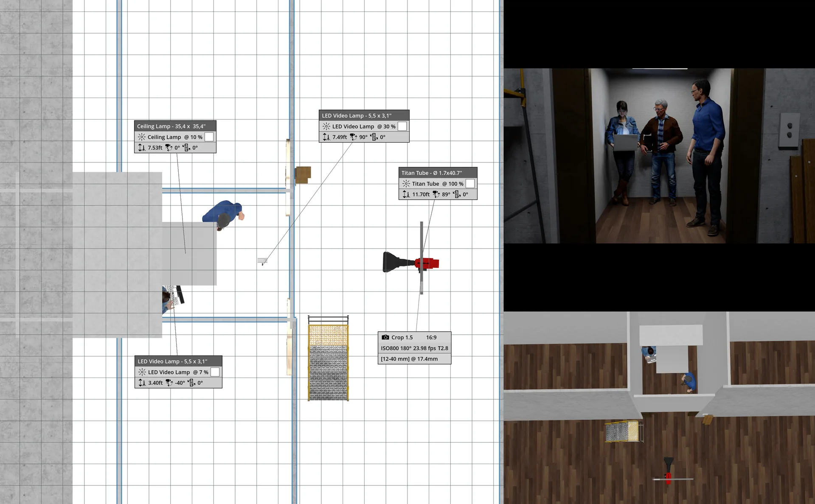Screen dimensions: 815x504
Task: Open the Titan Tube white color swatch
Action: 470,184
